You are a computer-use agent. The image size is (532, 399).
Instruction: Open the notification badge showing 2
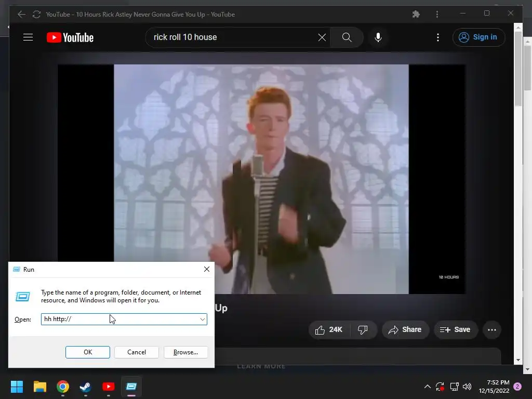pyautogui.click(x=517, y=387)
